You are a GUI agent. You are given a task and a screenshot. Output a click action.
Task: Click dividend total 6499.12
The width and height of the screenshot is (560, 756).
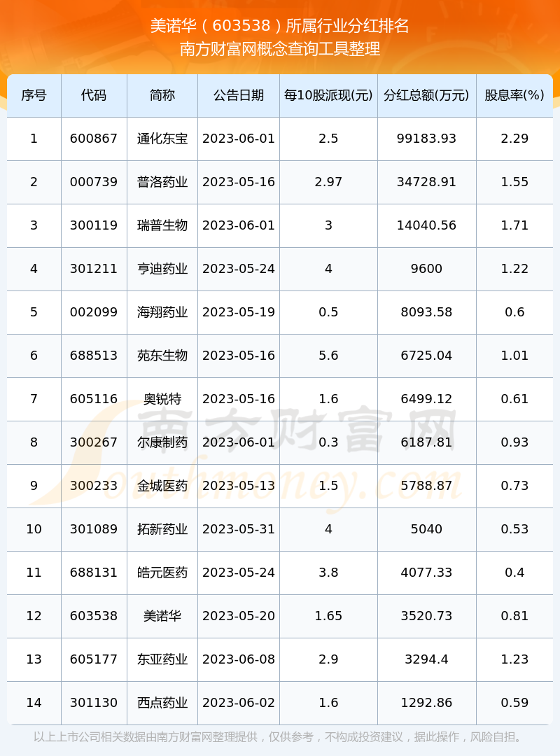click(426, 399)
